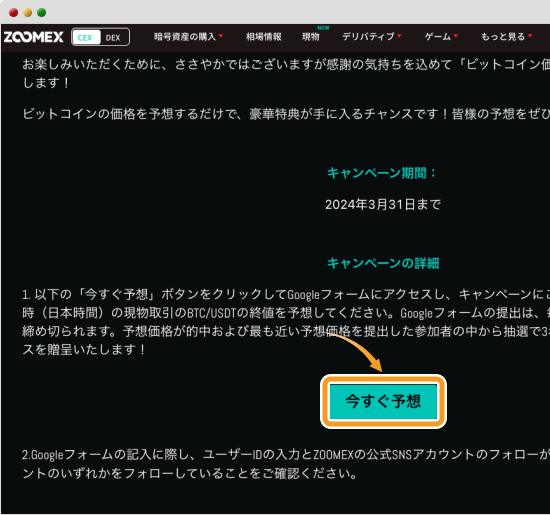Expand the もっと見る dropdown
Screen dimensions: 550x515
coord(507,36)
